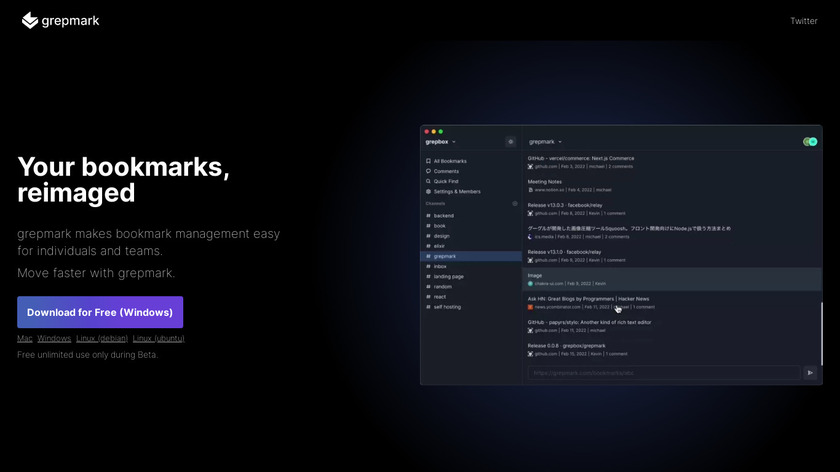Click the hash icon beside backend
The height and width of the screenshot is (472, 840).
point(428,216)
